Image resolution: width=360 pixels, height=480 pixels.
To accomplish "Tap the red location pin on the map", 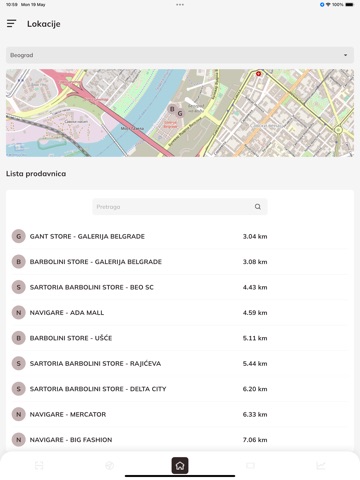I will [258, 74].
